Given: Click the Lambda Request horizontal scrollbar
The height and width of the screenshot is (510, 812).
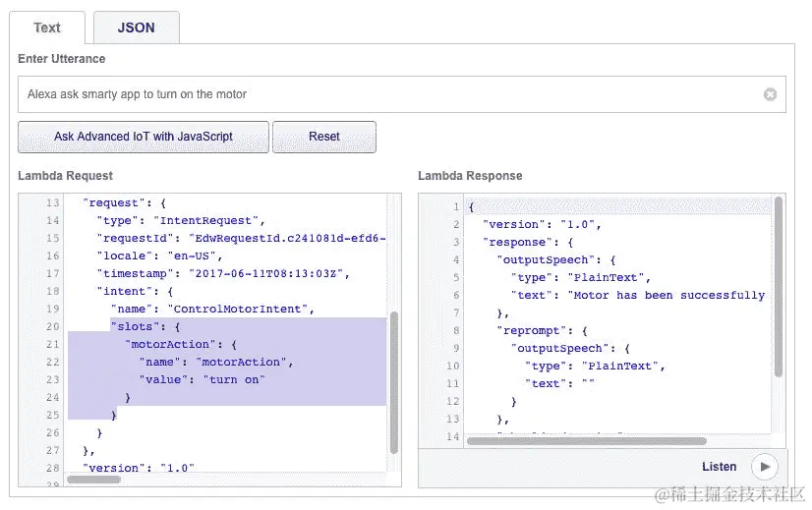Looking at the screenshot, I should click(94, 480).
